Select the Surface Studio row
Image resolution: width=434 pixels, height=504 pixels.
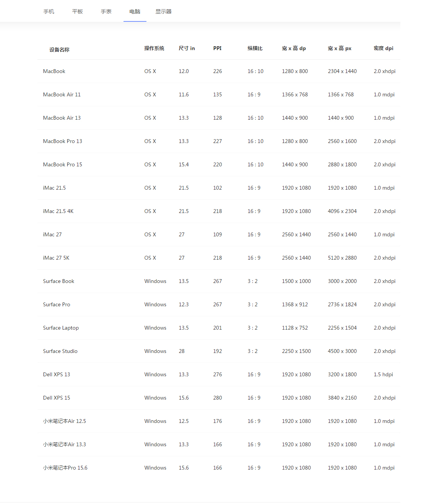tap(60, 351)
